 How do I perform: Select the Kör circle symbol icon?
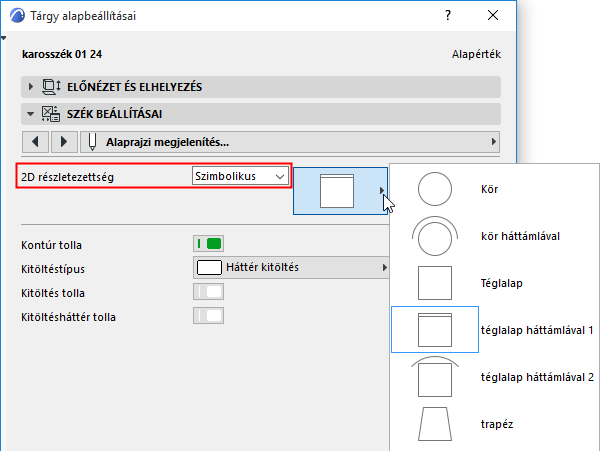point(435,189)
